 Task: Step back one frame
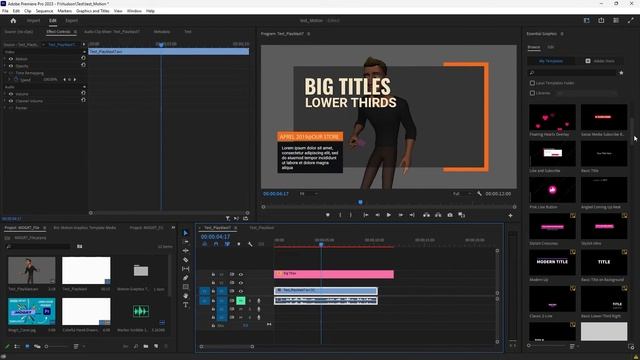[377, 215]
